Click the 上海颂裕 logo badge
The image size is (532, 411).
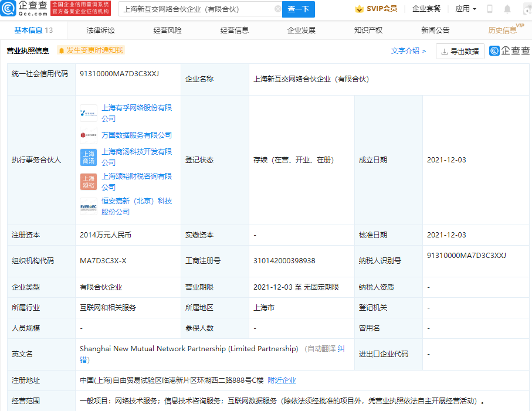89,182
